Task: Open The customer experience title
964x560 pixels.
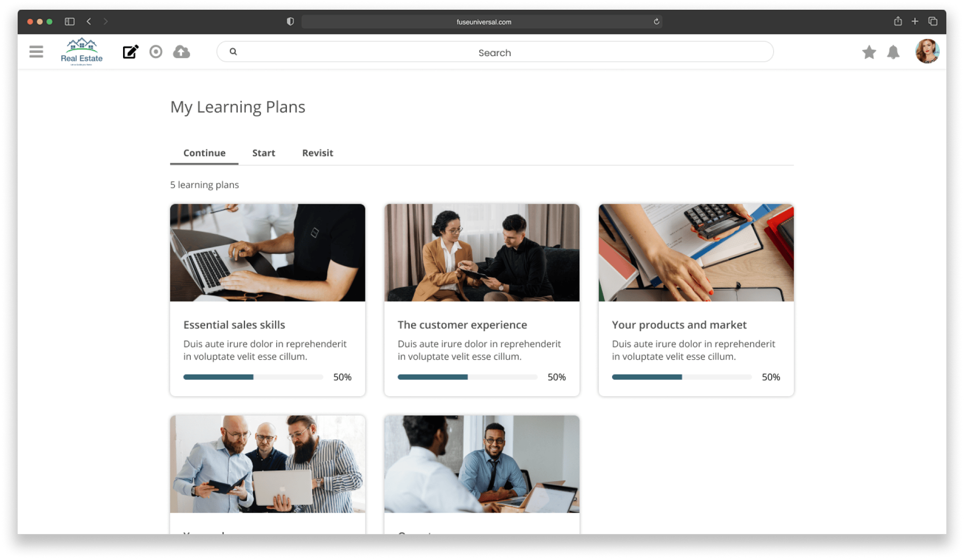Action: 462,325
